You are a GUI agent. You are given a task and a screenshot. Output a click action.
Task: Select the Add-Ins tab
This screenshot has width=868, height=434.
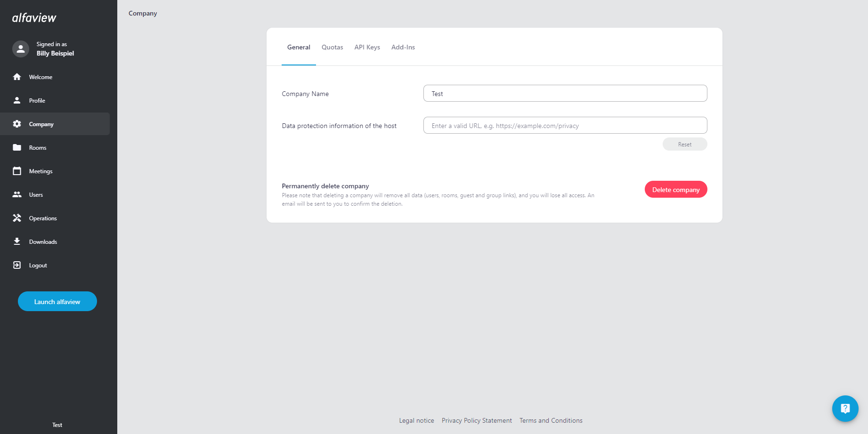pyautogui.click(x=403, y=47)
